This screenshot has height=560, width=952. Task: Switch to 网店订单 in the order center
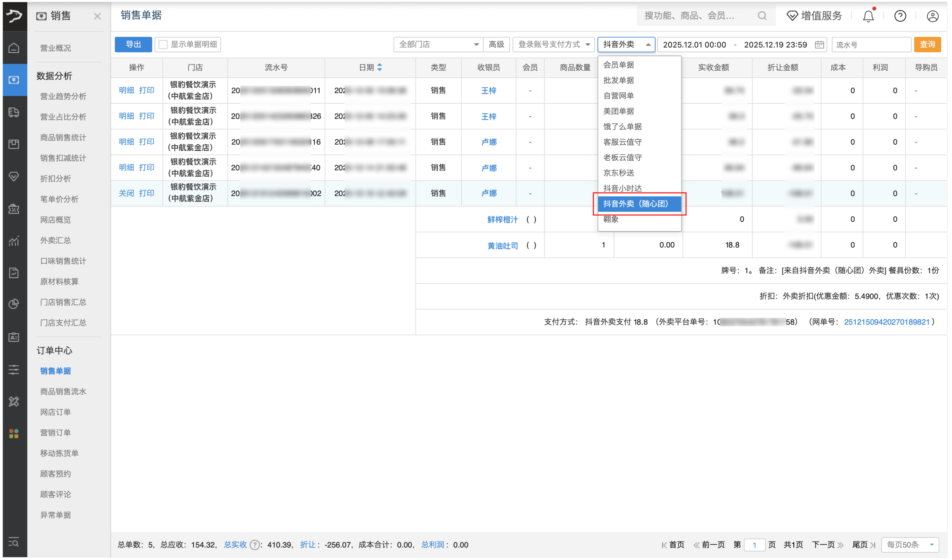pos(55,411)
